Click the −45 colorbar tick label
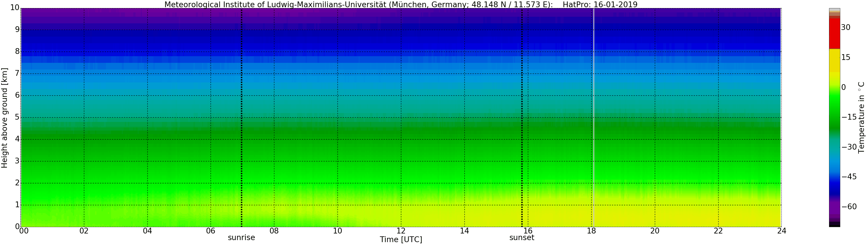The height and width of the screenshot is (245, 868). (849, 177)
